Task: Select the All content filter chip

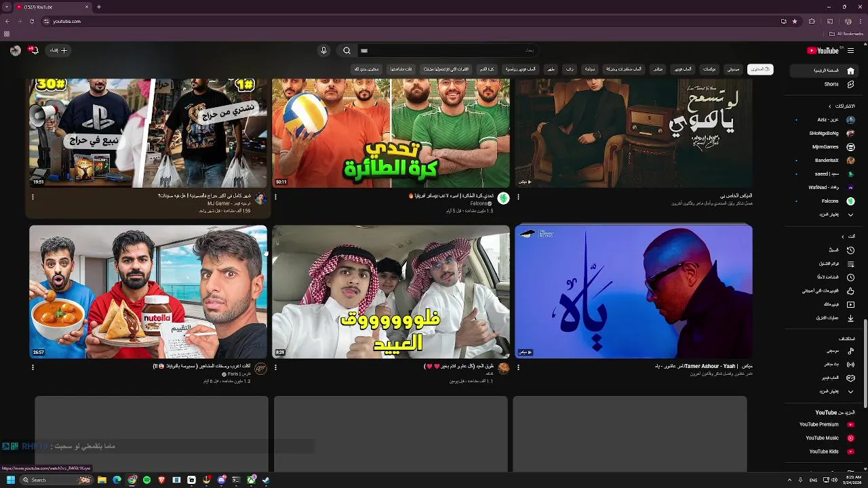Action: click(x=760, y=69)
